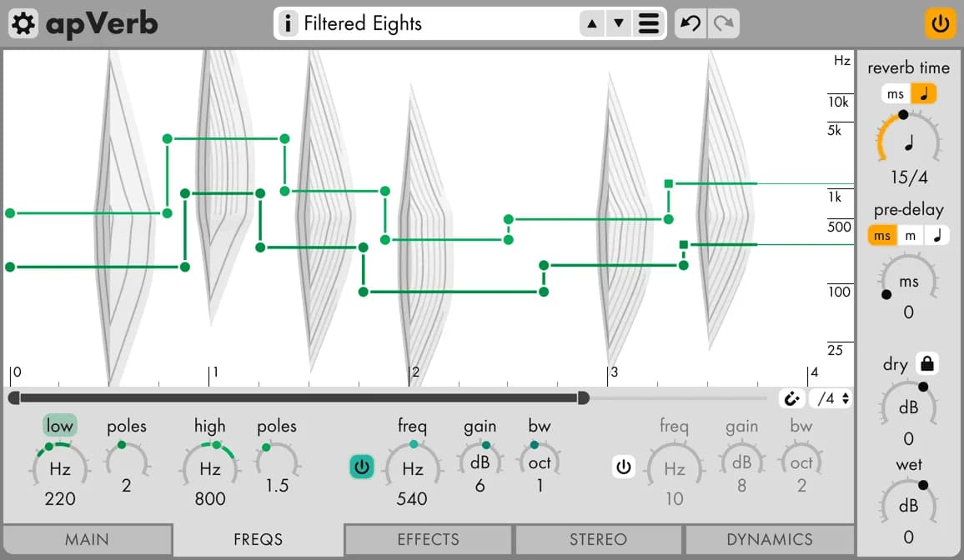
Task: Disable the first EQ band power button
Action: coord(362,467)
